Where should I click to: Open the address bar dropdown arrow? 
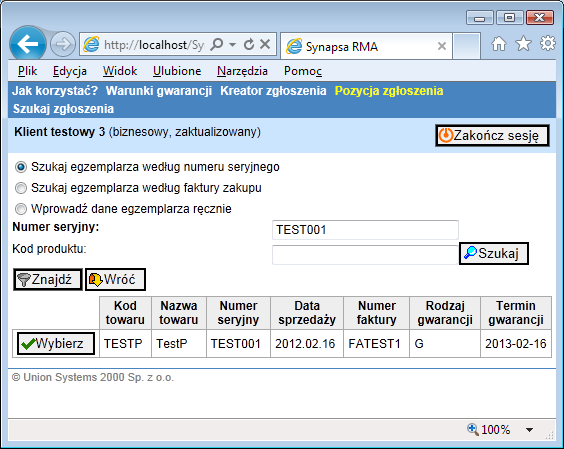coord(232,45)
